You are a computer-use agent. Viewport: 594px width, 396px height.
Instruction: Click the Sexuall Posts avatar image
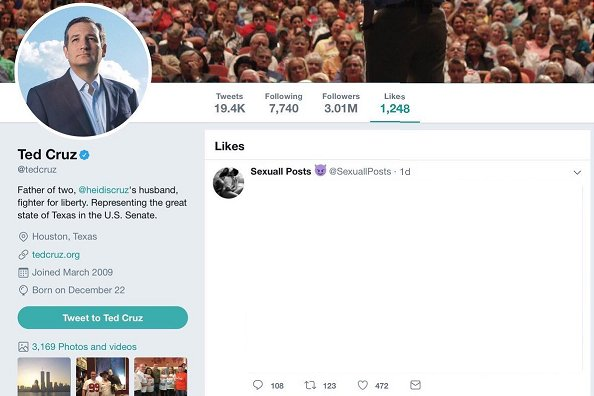point(228,183)
